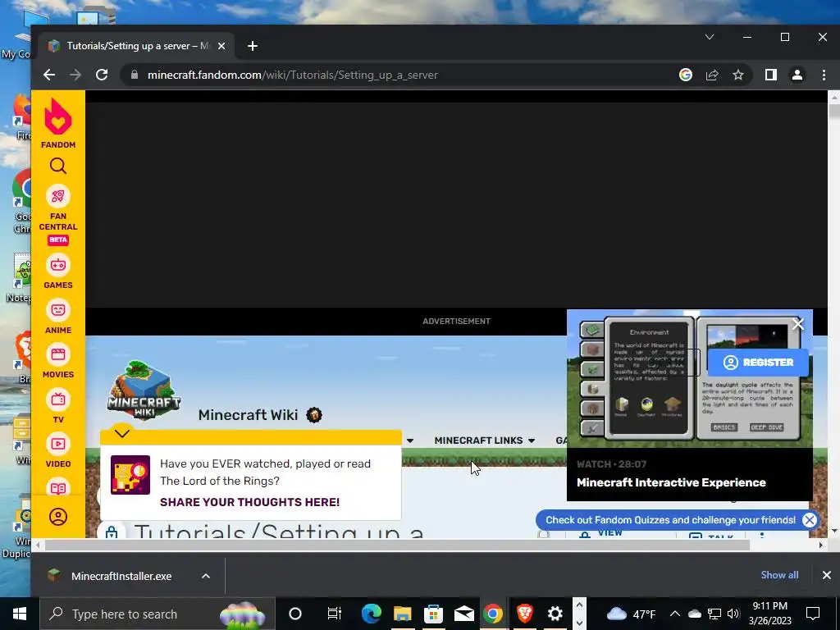Click the Windows taskbar search box
The width and height of the screenshot is (840, 630).
click(157, 614)
